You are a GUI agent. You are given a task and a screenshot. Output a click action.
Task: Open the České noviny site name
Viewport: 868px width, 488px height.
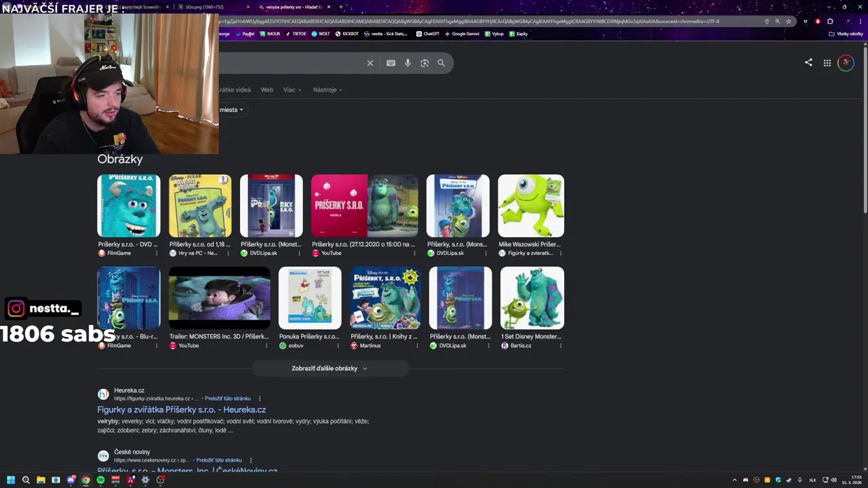(x=132, y=452)
